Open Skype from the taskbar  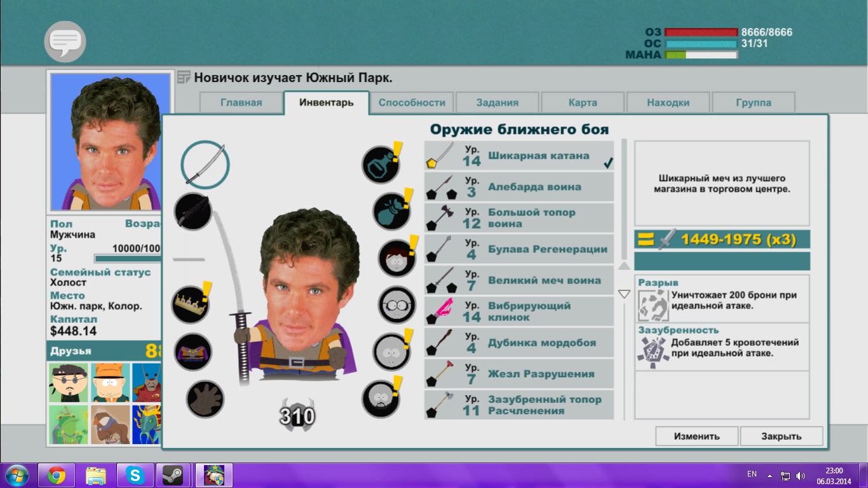(135, 475)
